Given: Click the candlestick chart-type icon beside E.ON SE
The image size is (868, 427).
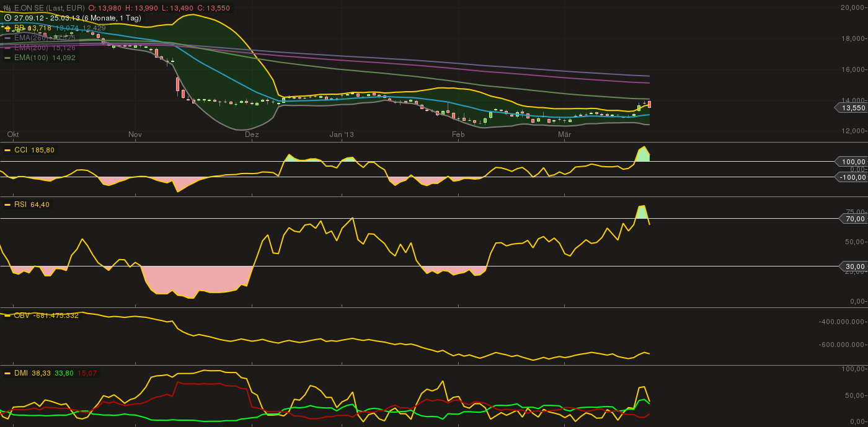Looking at the screenshot, I should click(x=7, y=8).
